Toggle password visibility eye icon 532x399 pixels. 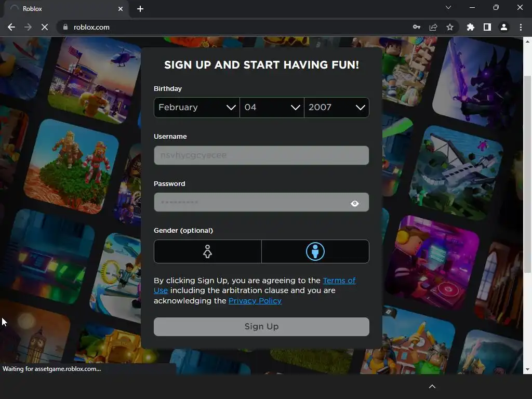click(x=354, y=203)
